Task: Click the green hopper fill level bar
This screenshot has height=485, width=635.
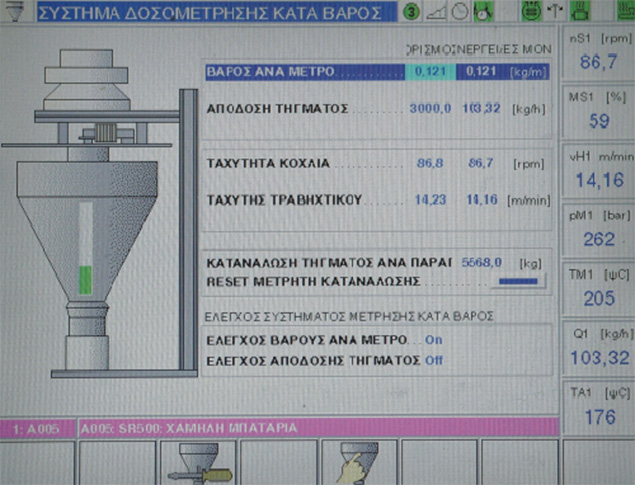Action: [85, 280]
